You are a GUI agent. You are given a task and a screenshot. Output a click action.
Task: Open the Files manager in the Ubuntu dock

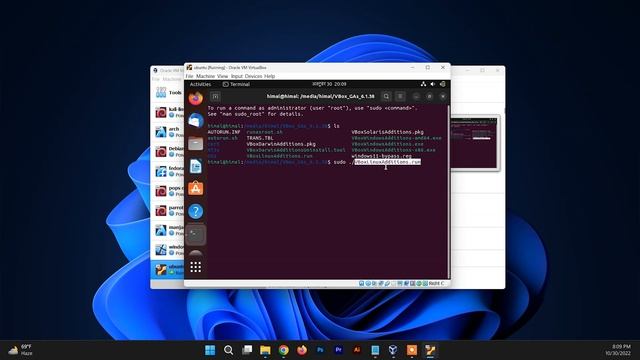click(196, 143)
